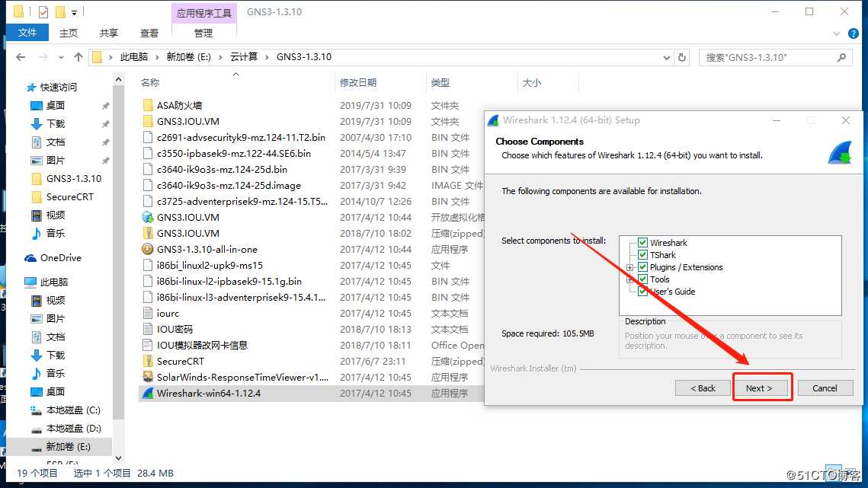This screenshot has height=488, width=868.
Task: Toggle the TShark component checkbox
Action: click(x=642, y=254)
